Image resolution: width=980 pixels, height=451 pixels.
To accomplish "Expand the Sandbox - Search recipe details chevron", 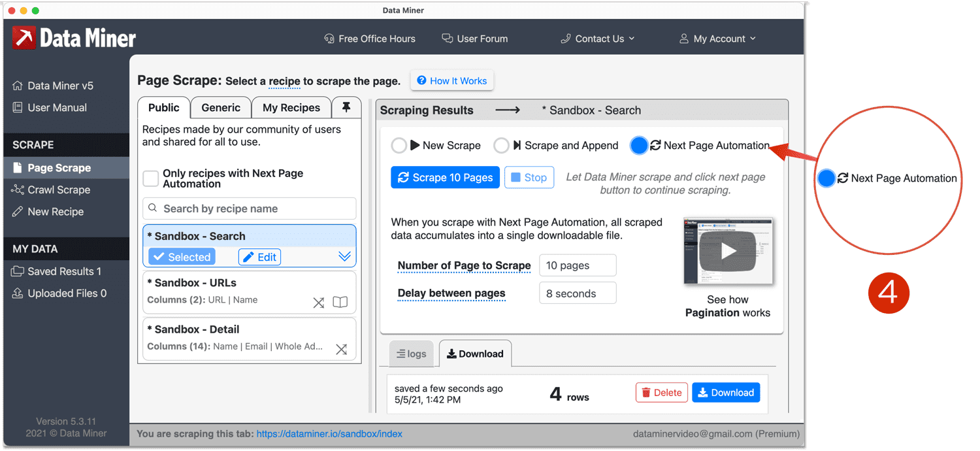I will coord(345,256).
